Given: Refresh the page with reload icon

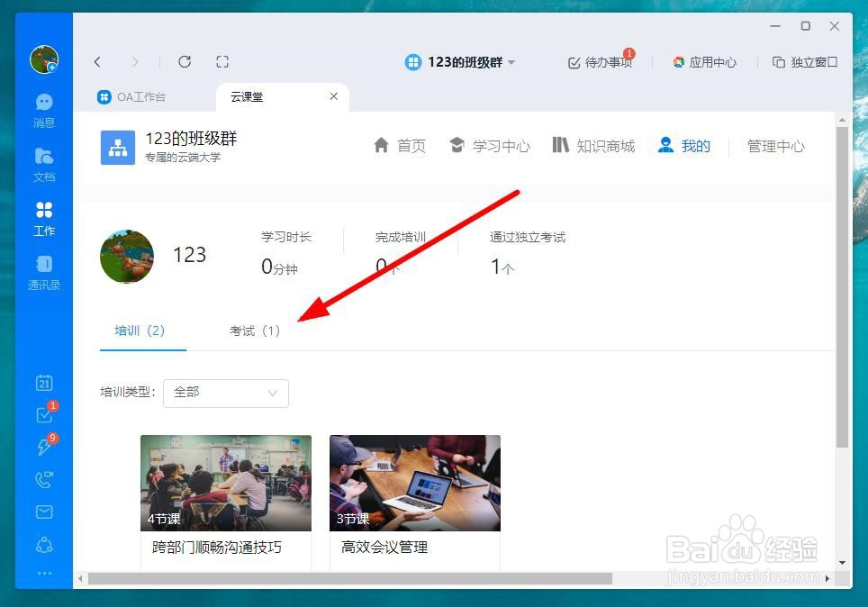Looking at the screenshot, I should point(185,61).
